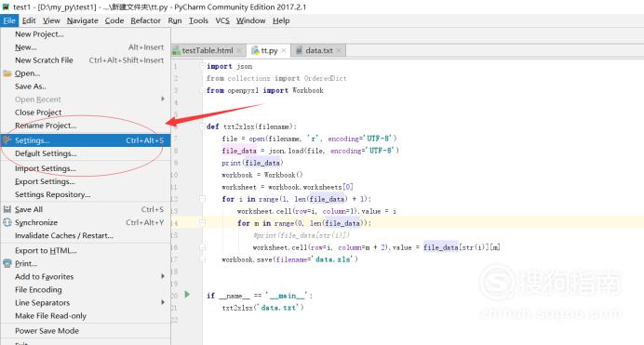Close the testTable.html tab

coord(239,50)
